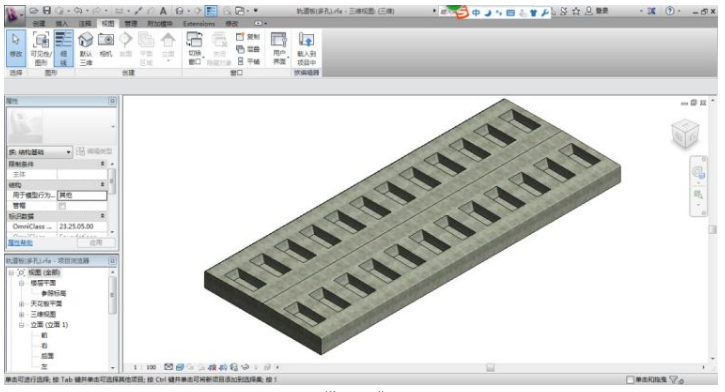Click the star favorites icon in title bar

[576, 11]
